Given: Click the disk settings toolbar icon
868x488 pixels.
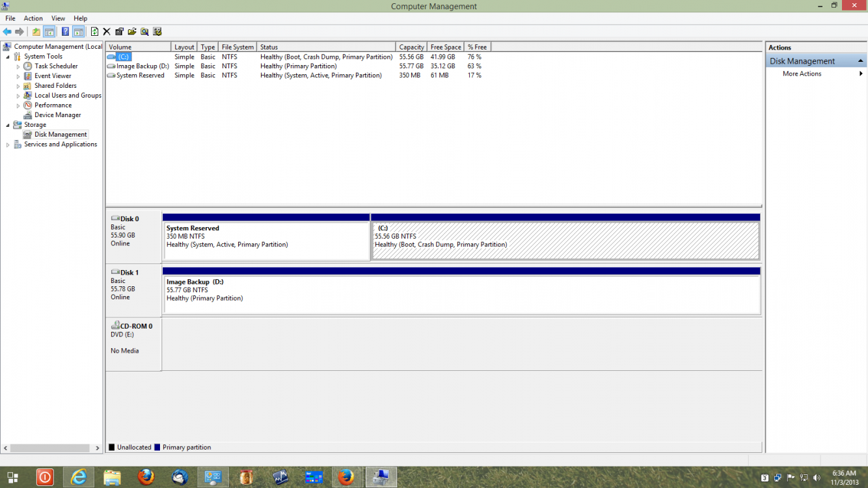Looking at the screenshot, I should click(157, 31).
